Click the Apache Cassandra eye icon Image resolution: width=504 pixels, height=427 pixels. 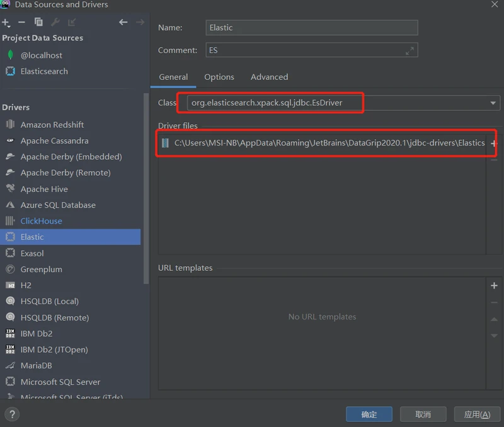[x=10, y=140]
